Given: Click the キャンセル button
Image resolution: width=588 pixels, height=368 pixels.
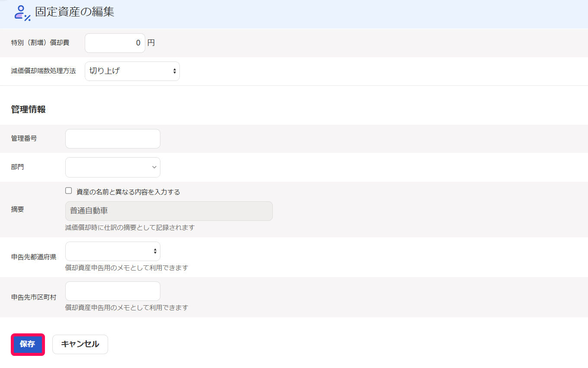Looking at the screenshot, I should (x=80, y=344).
